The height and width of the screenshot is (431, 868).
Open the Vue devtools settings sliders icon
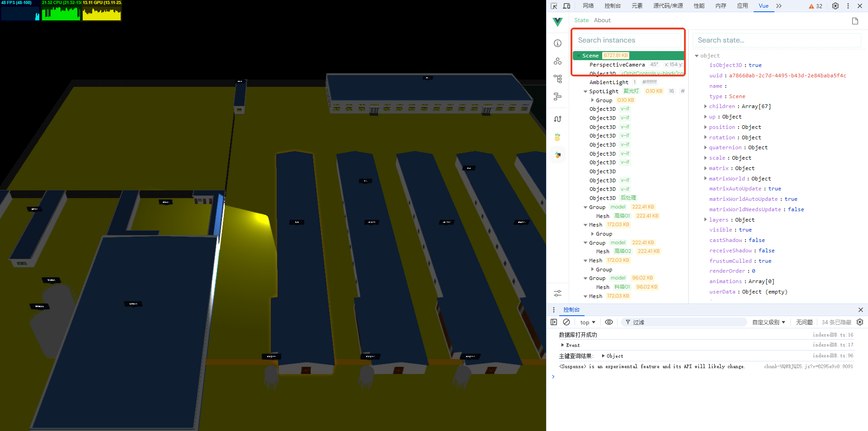click(558, 294)
